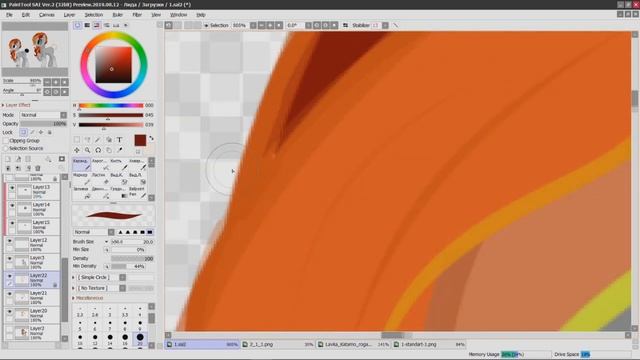
Task: Open the Filter menu
Action: point(137,15)
